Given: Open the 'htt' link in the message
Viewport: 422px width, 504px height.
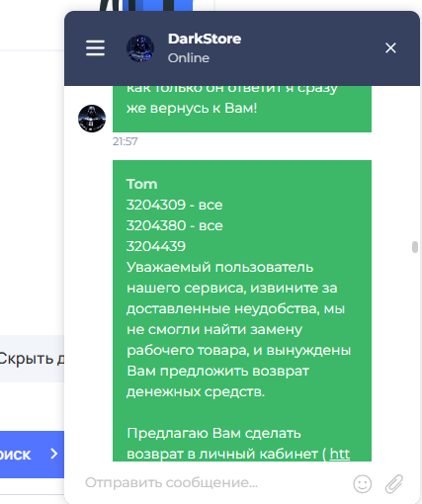Looking at the screenshot, I should coord(340,454).
